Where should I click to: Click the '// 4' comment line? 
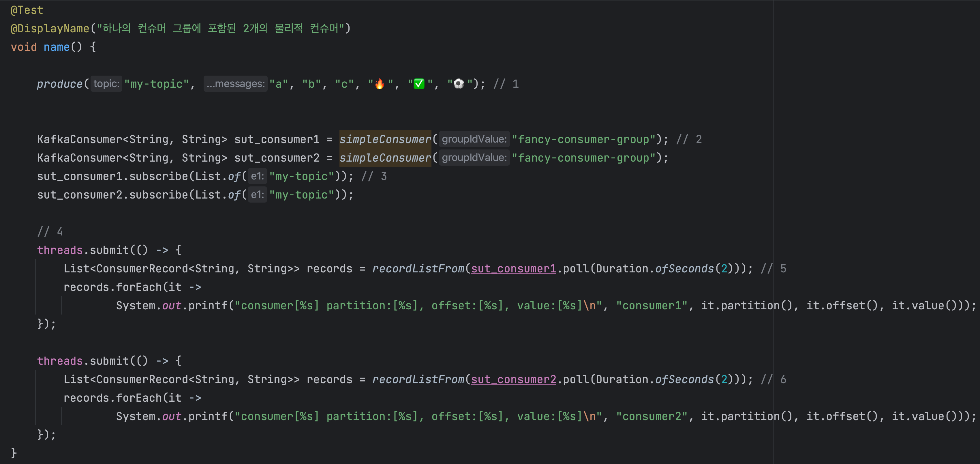pyautogui.click(x=50, y=231)
